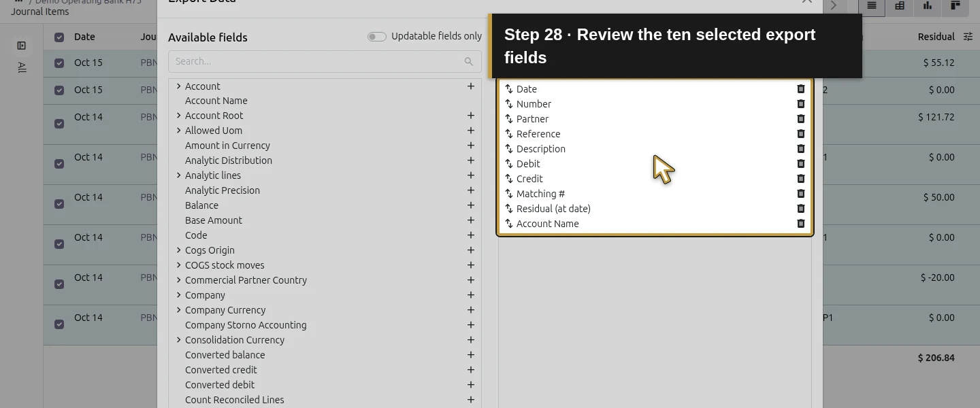Expand the Consolidation Currency field
The image size is (980, 408).
pyautogui.click(x=178, y=340)
